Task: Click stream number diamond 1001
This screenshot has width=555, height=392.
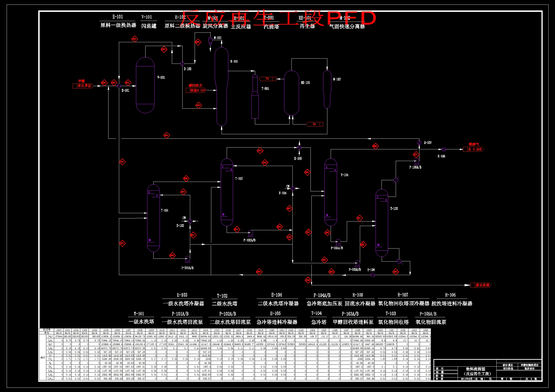Action: point(114,83)
